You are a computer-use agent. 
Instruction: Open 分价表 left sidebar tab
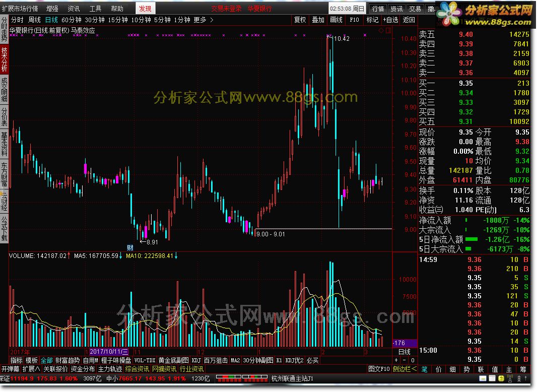click(4, 117)
